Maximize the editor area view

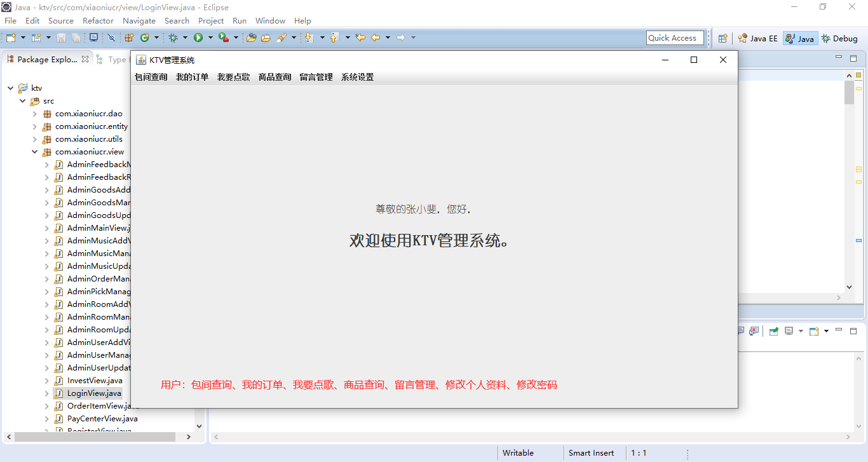853,58
